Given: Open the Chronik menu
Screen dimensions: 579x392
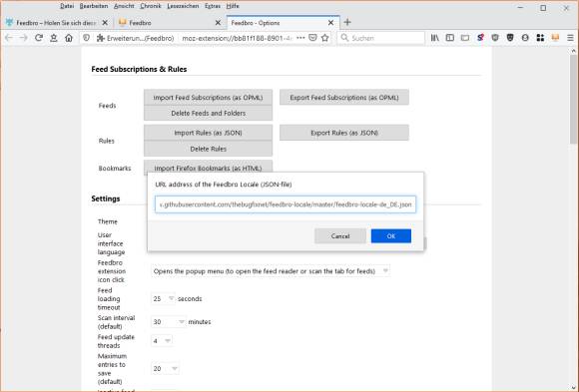Looking at the screenshot, I should tap(151, 6).
